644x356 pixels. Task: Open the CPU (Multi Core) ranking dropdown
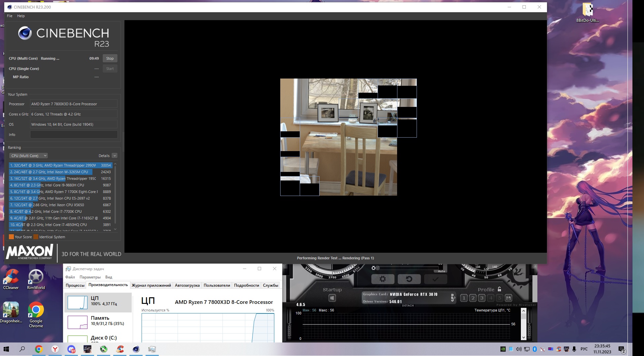coord(29,156)
